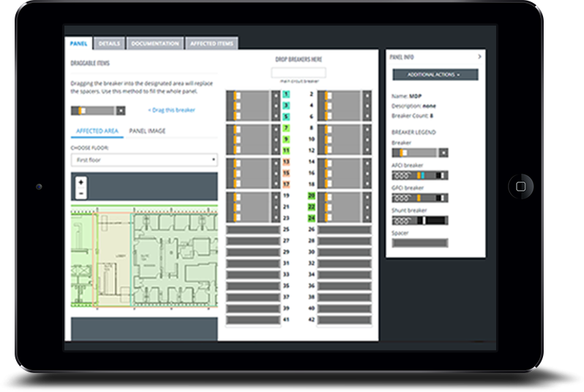Click the Breaker icon in the legend
This screenshot has height=392, width=584.
pos(420,153)
